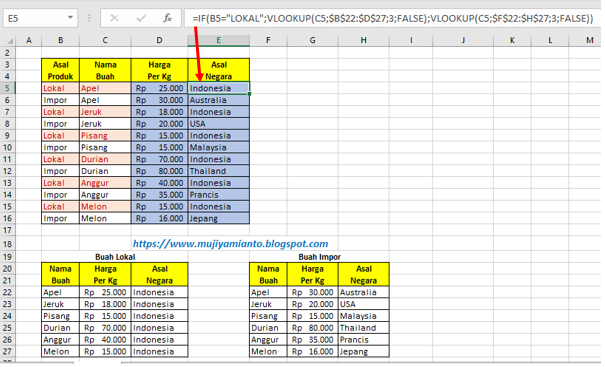Image resolution: width=605 pixels, height=367 pixels.
Task: Select Thailand in Buah Impor table
Action: tap(363, 328)
